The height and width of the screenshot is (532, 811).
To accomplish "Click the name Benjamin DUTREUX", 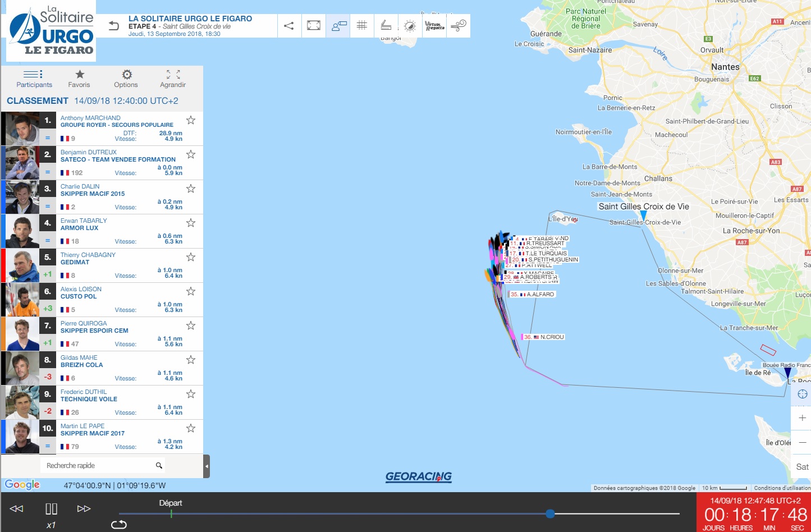I will click(89, 152).
